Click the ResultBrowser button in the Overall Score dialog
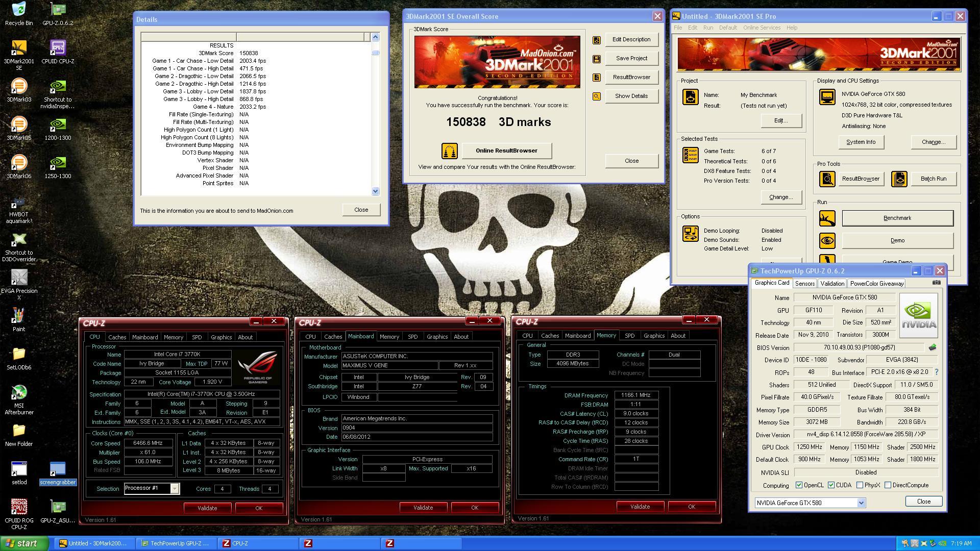This screenshot has width=980, height=551. pyautogui.click(x=631, y=77)
